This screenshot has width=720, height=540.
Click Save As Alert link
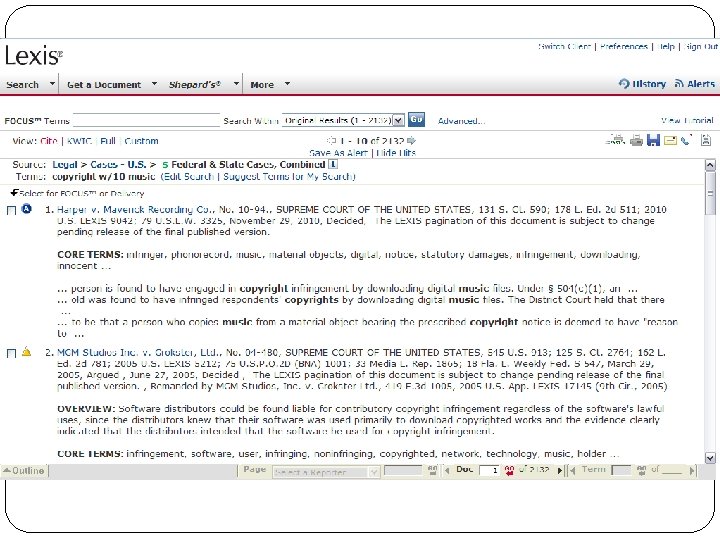(338, 152)
